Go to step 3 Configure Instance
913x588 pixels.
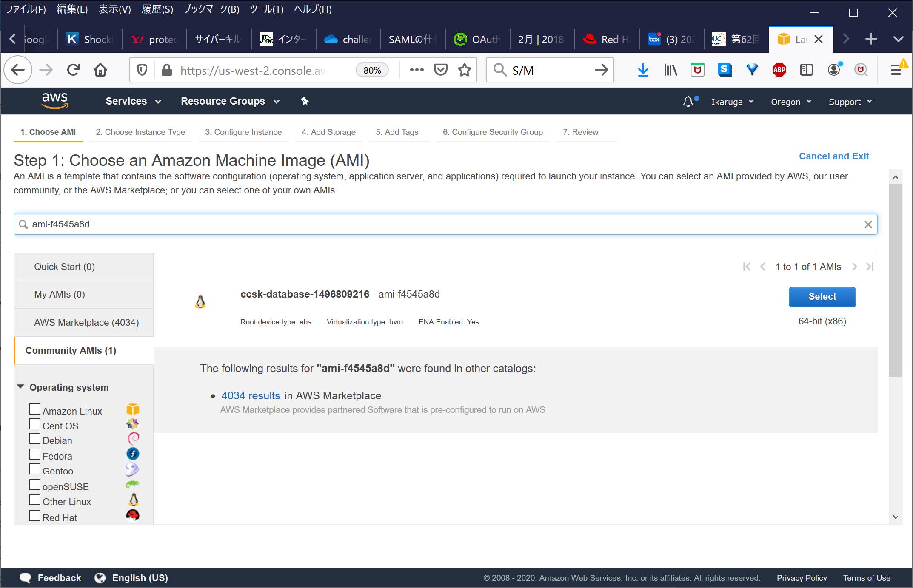tap(243, 132)
